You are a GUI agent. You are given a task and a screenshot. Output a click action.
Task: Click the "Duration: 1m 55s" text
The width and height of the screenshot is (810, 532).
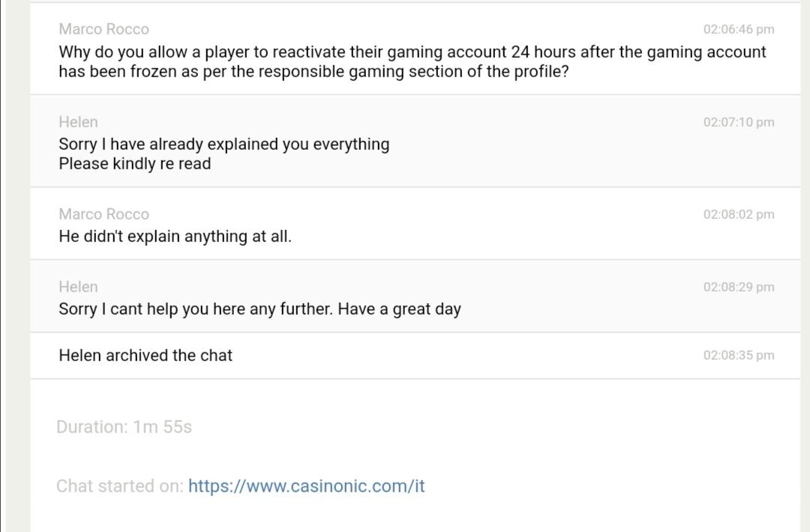[124, 427]
